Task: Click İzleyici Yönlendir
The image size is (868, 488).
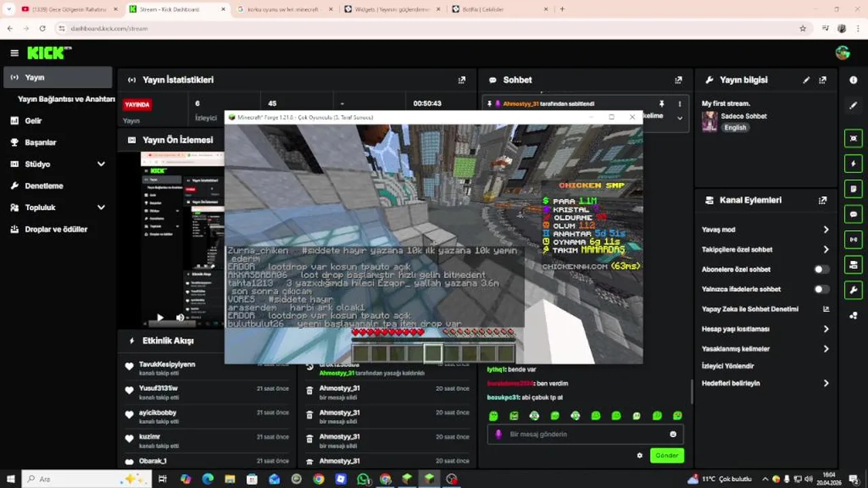Action: click(x=728, y=366)
